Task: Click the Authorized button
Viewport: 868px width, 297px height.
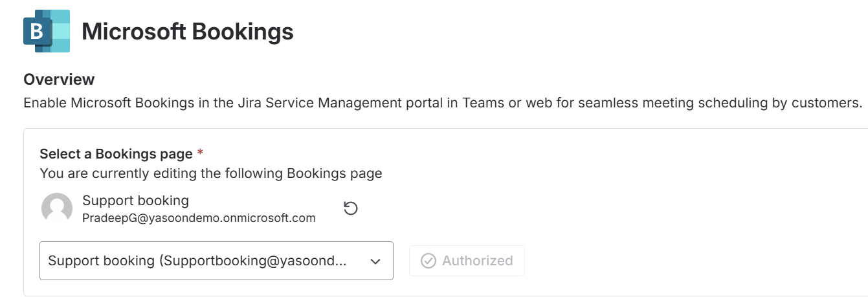Action: pyautogui.click(x=467, y=261)
